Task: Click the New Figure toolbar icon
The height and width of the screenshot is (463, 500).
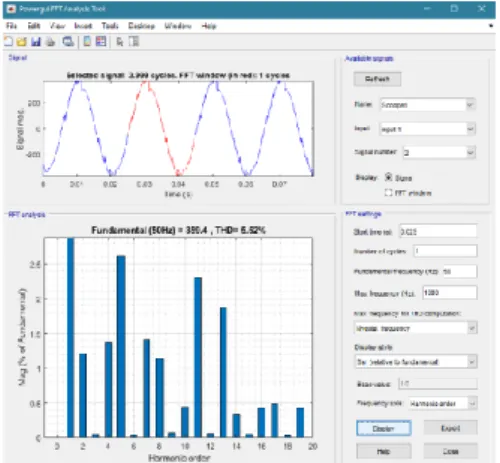Action: tap(8, 42)
